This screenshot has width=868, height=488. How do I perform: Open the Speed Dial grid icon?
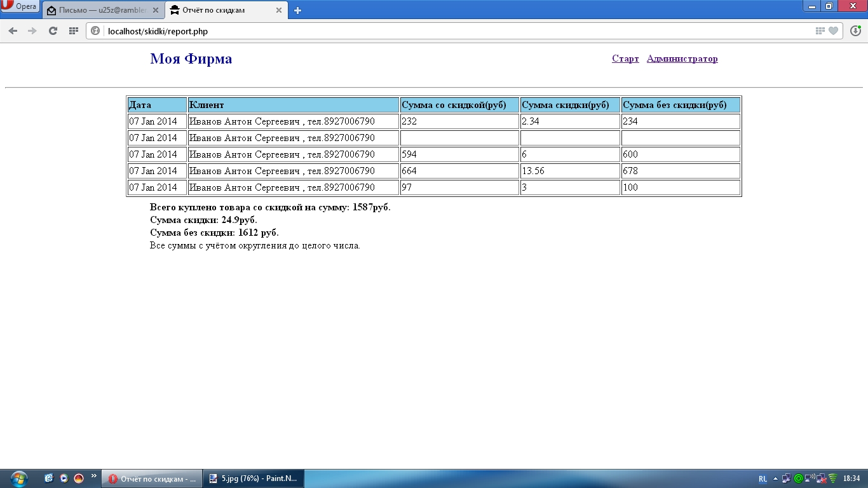tap(74, 30)
